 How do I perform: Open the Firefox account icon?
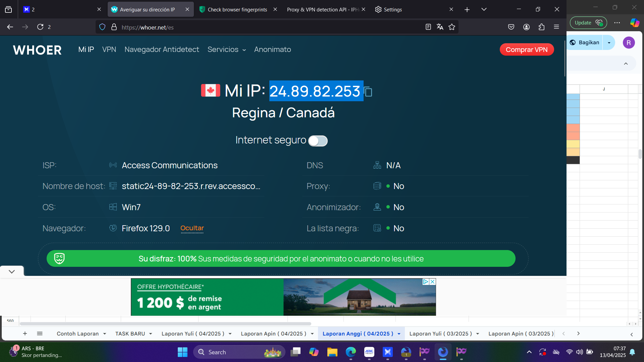[526, 27]
